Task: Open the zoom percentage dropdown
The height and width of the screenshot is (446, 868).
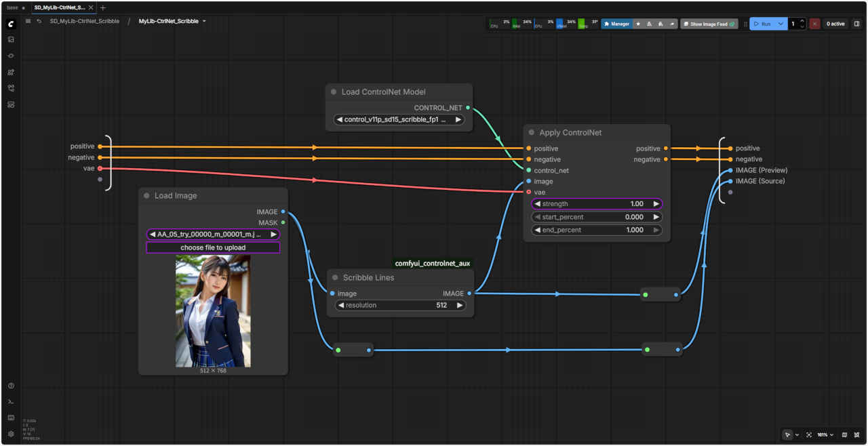Action: click(825, 434)
